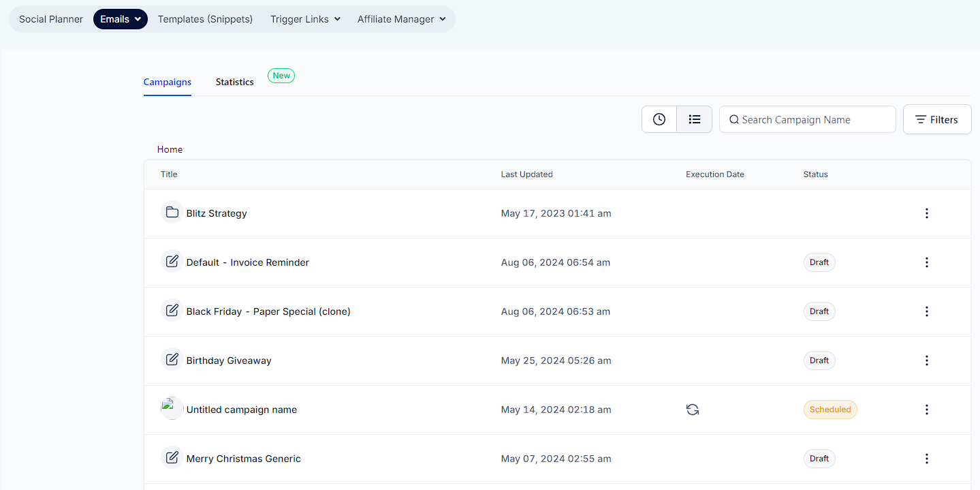Screen dimensions: 980x490
Task: Open three-dot menu for Untitled campaign name
Action: [x=926, y=410]
